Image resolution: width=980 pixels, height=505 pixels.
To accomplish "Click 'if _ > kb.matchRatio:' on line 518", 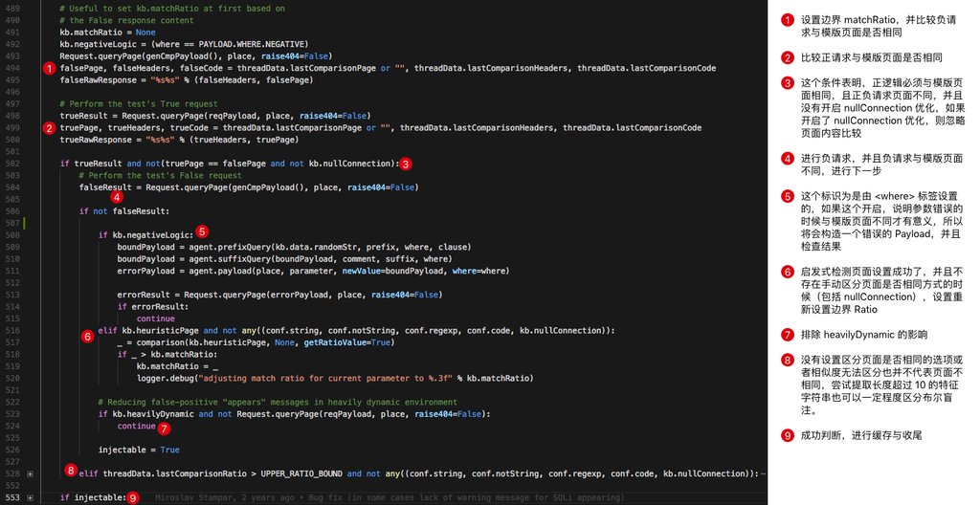I will pyautogui.click(x=167, y=354).
